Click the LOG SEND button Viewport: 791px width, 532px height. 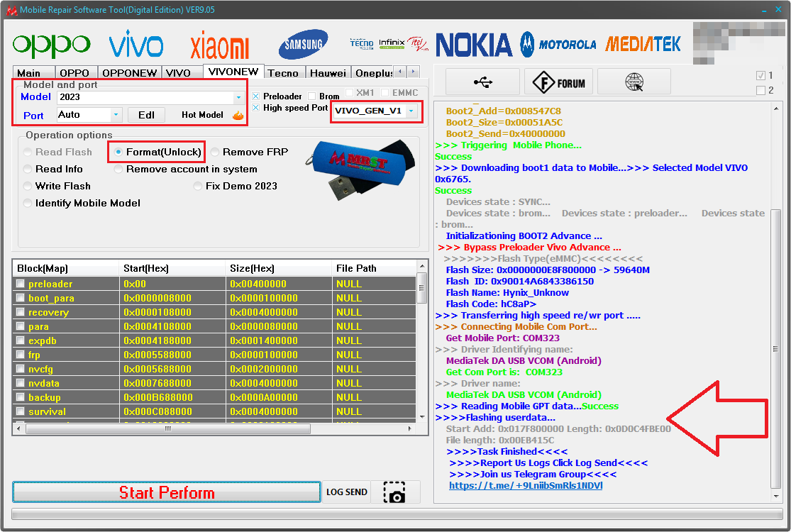[x=347, y=492]
